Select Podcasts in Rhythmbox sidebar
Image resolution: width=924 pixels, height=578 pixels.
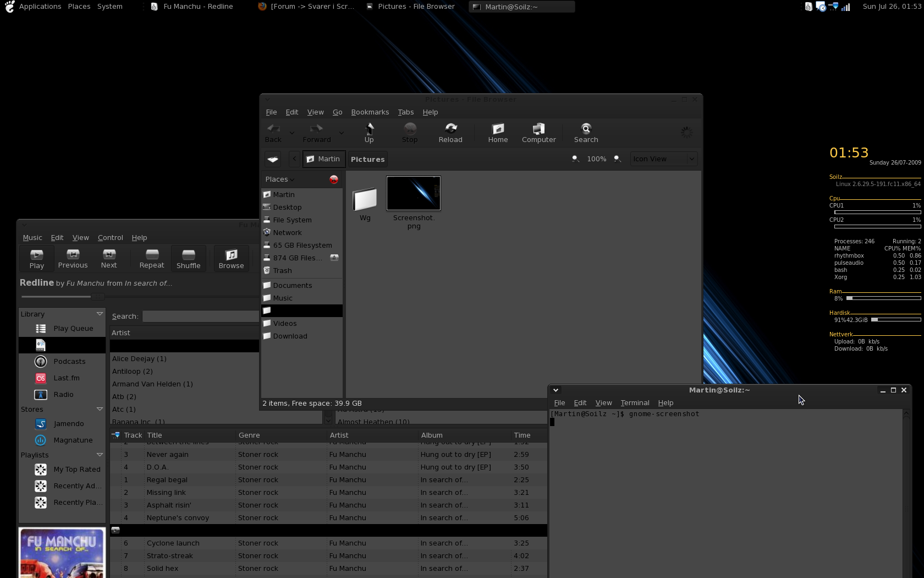click(62, 362)
